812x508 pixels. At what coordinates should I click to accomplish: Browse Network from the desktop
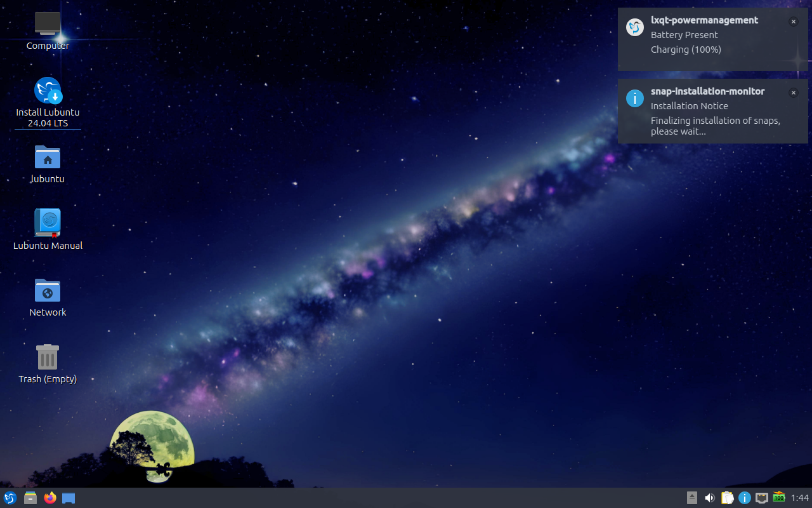coord(48,292)
